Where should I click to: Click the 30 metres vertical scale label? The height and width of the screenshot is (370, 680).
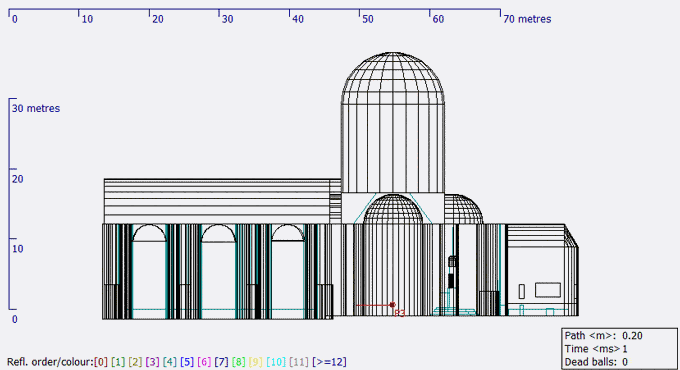pyautogui.click(x=36, y=108)
